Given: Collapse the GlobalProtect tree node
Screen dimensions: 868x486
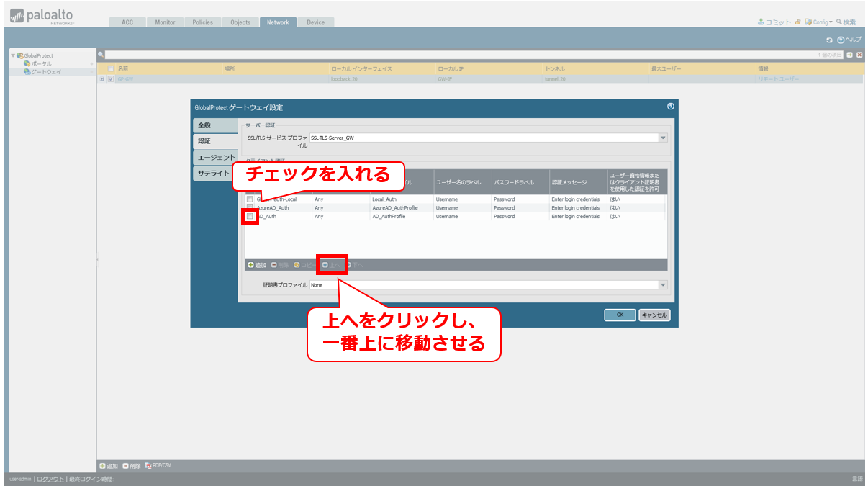Looking at the screenshot, I should point(12,55).
